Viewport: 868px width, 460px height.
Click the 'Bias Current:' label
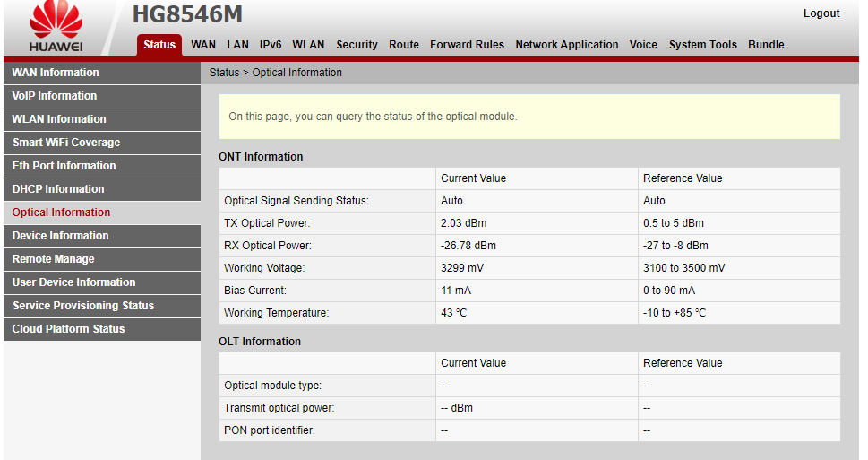255,291
